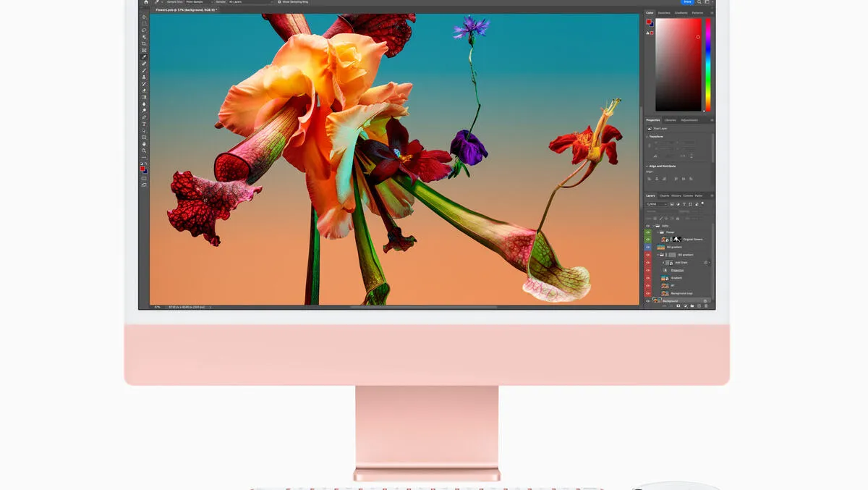Open the Paths panel tab
The height and width of the screenshot is (490, 868).
pos(699,195)
